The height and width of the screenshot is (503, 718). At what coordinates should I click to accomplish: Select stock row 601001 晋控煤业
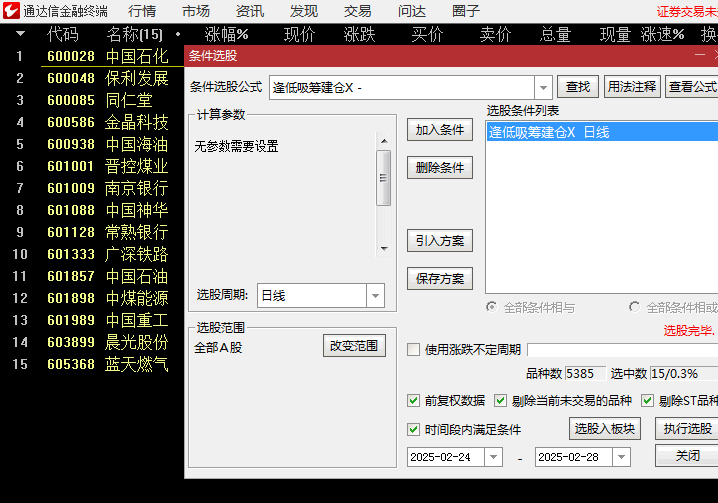pos(92,166)
